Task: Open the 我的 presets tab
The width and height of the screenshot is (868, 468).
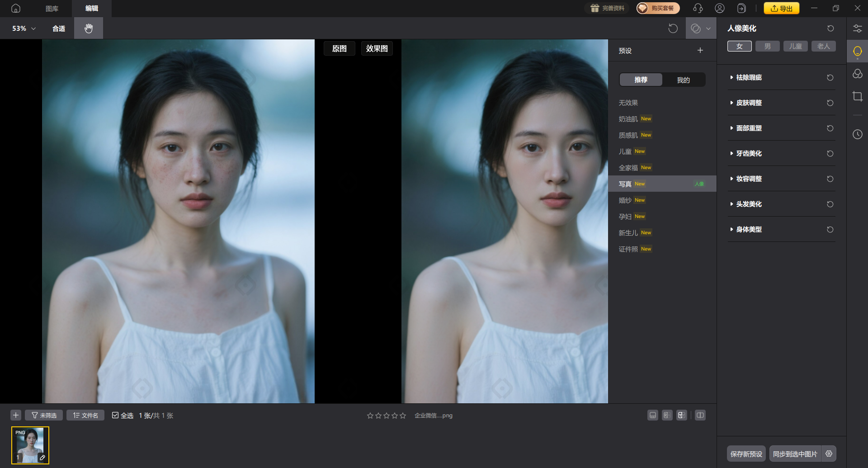Action: (x=683, y=80)
